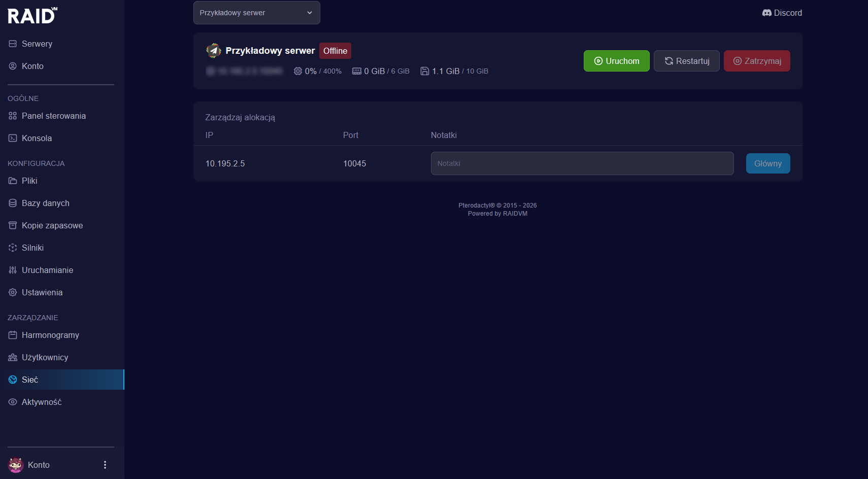Click the blurred server address
868x479 pixels.
click(x=245, y=71)
